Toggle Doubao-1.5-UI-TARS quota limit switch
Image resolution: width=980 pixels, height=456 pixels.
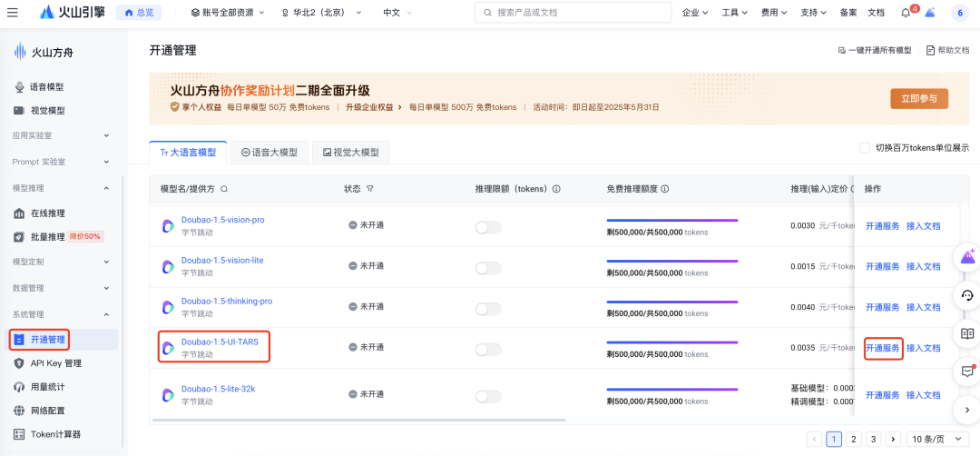click(488, 350)
